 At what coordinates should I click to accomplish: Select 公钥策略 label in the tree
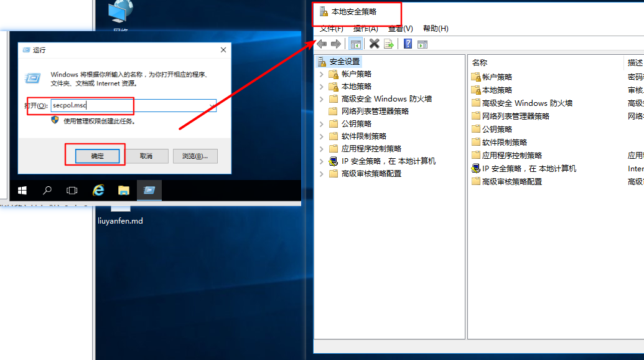coord(357,124)
